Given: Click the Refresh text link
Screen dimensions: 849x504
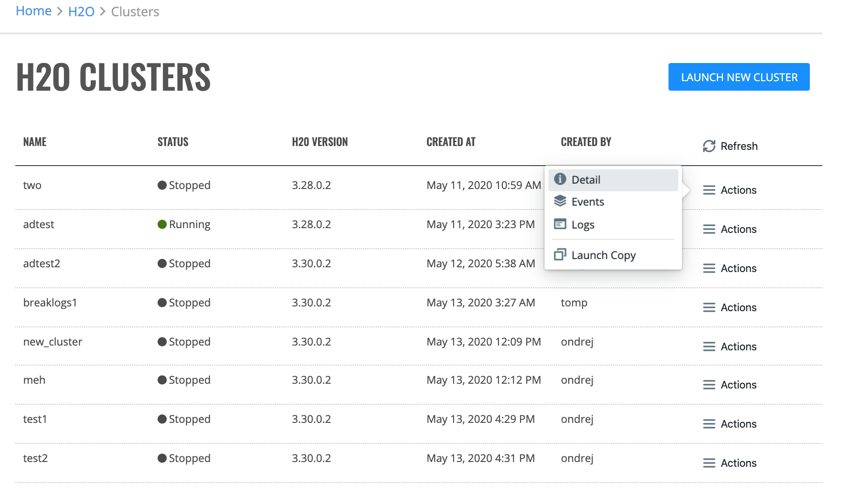Looking at the screenshot, I should pos(739,146).
